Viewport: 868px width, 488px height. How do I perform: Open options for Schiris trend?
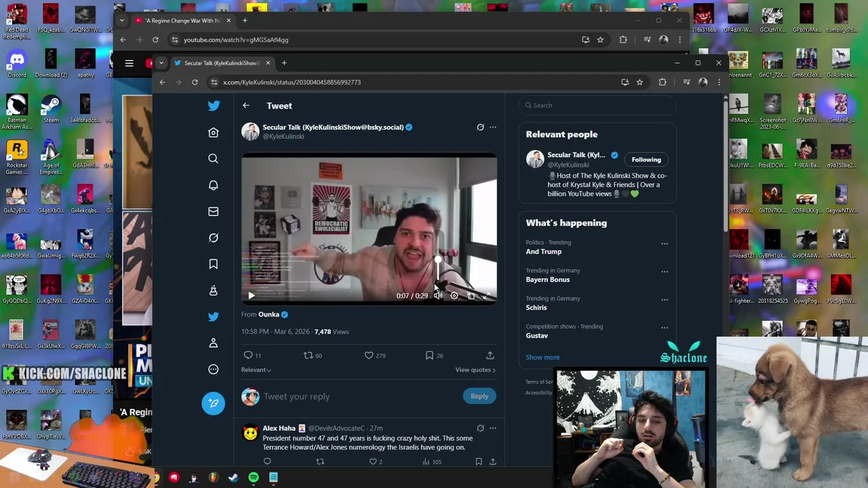point(665,300)
